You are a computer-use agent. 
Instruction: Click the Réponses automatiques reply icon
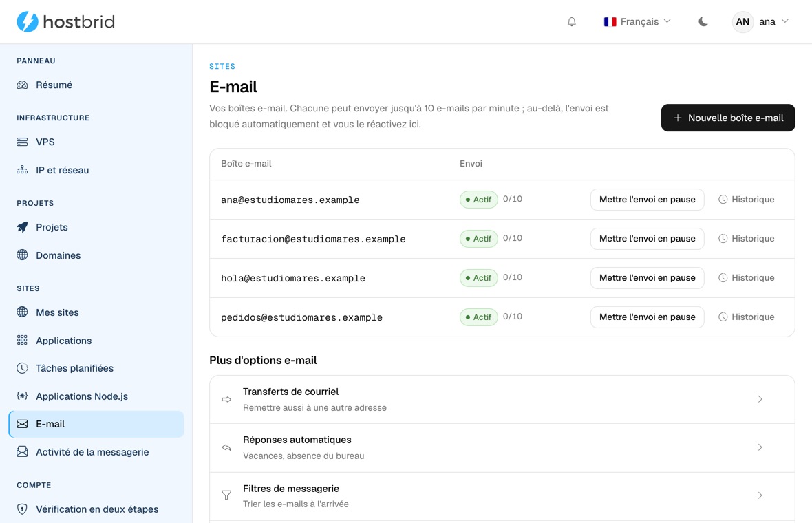[x=226, y=447]
